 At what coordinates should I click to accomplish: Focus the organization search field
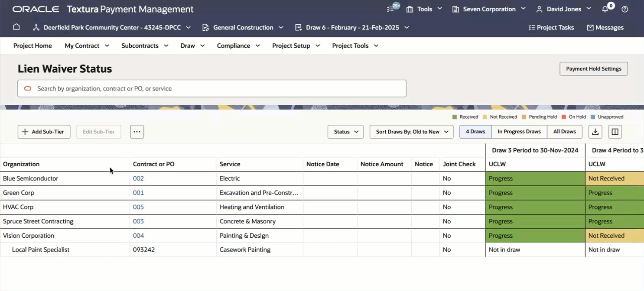coord(212,88)
